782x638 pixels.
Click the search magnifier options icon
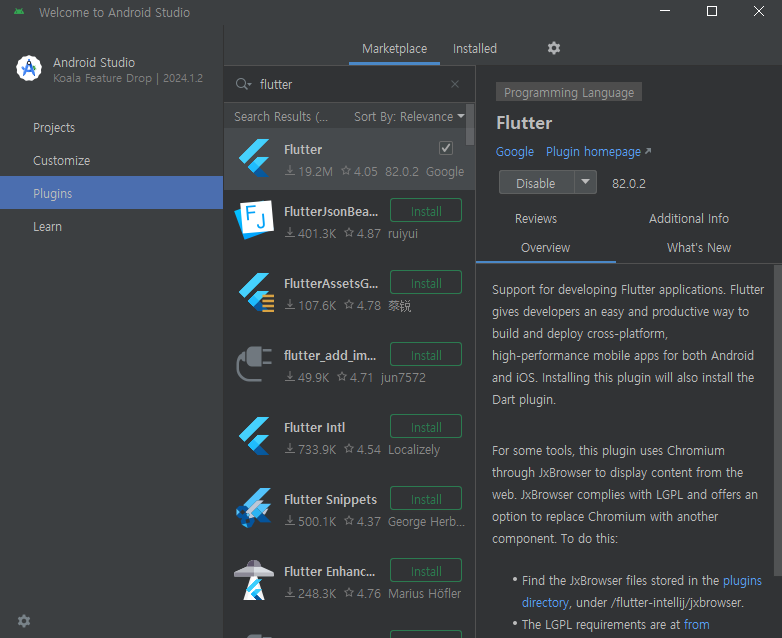pyautogui.click(x=243, y=84)
